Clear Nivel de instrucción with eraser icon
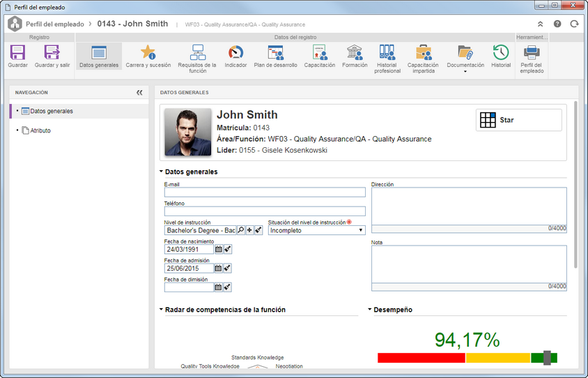Viewport: 588px width, 378px height. [258, 230]
